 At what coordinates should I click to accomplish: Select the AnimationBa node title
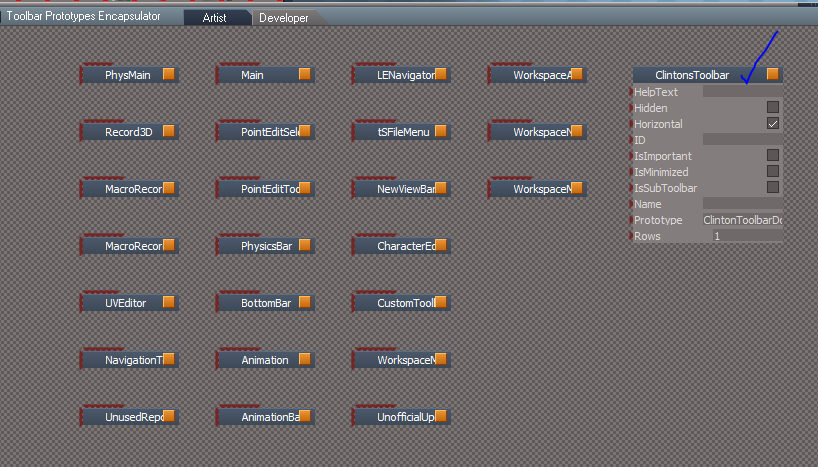tap(270, 417)
